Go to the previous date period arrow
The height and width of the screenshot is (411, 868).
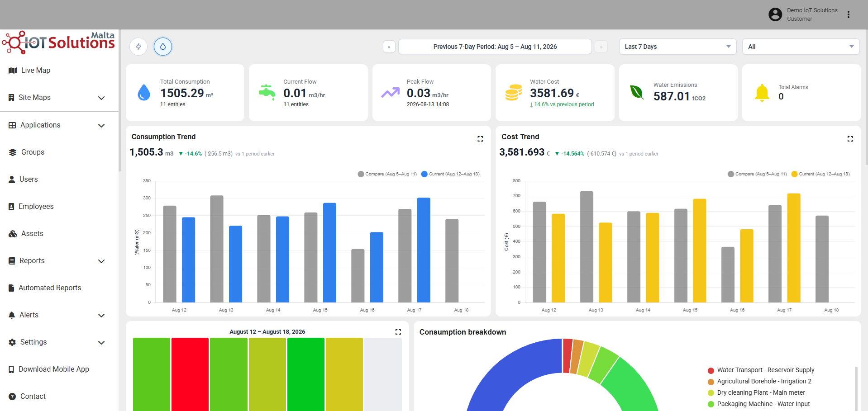pyautogui.click(x=389, y=47)
